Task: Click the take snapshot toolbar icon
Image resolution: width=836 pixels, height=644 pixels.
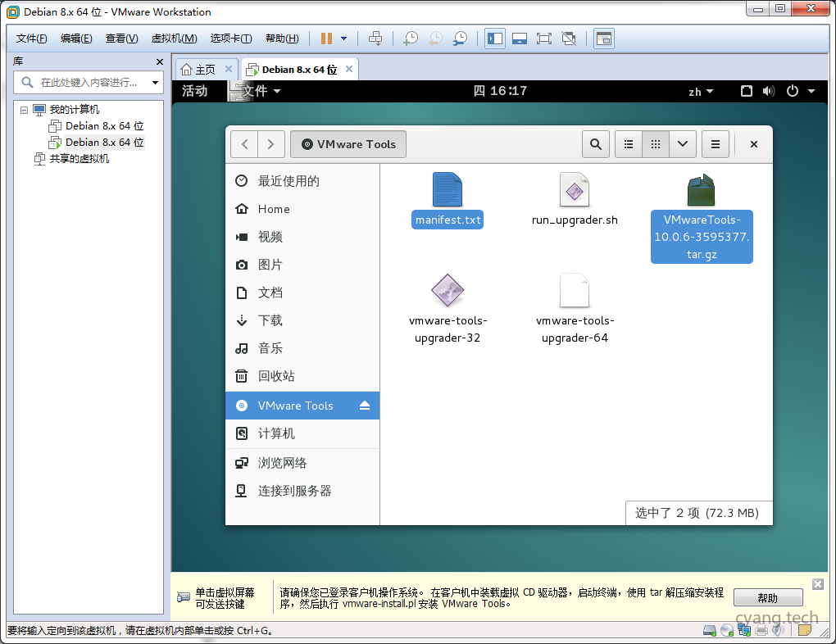Action: 411,39
